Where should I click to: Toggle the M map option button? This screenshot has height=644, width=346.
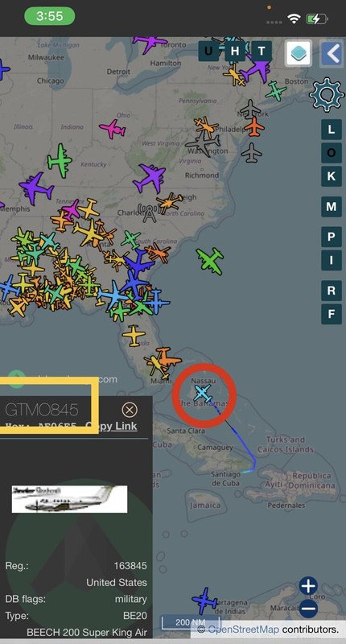coord(332,207)
